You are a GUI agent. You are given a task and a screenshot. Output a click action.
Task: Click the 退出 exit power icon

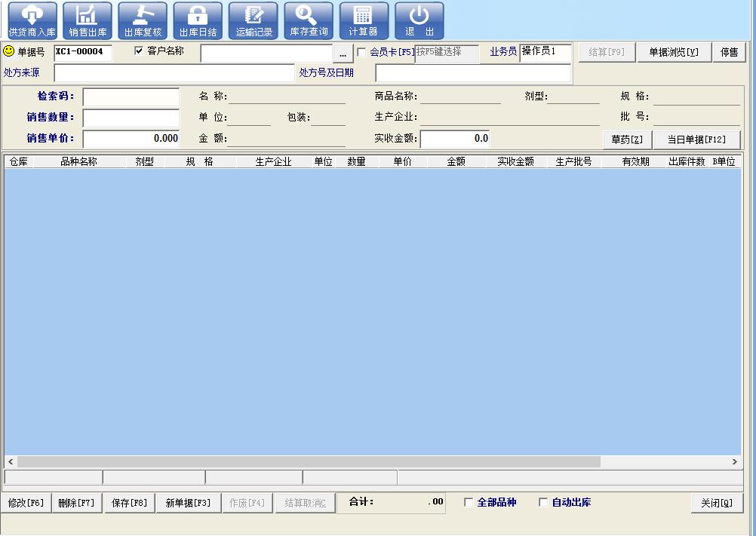[x=419, y=20]
